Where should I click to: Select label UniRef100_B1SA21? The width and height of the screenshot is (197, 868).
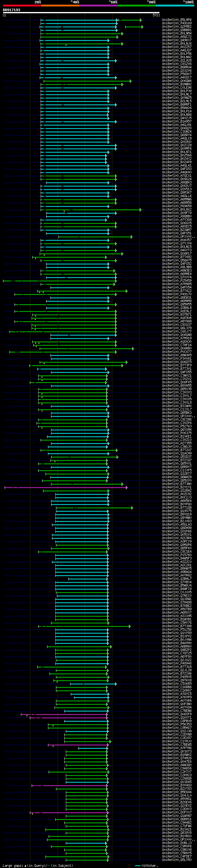(177, 829)
